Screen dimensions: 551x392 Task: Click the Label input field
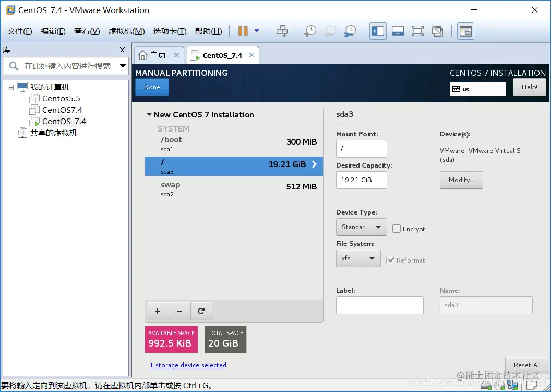tap(379, 305)
